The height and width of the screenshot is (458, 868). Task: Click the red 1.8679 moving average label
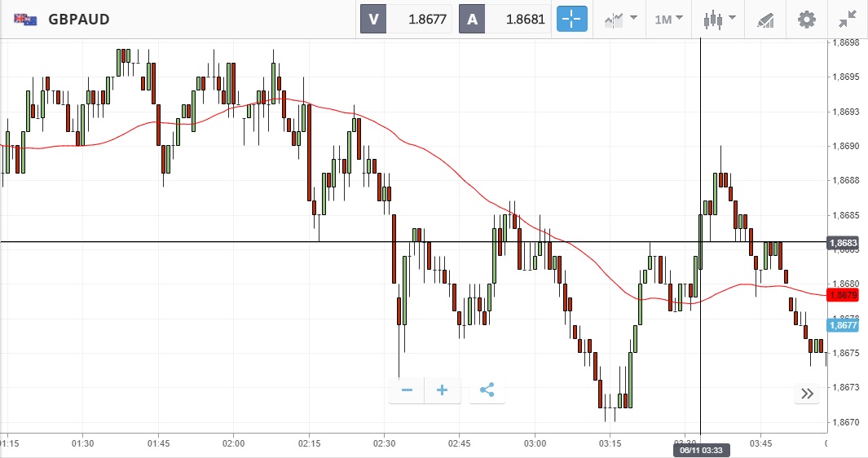[x=842, y=294]
